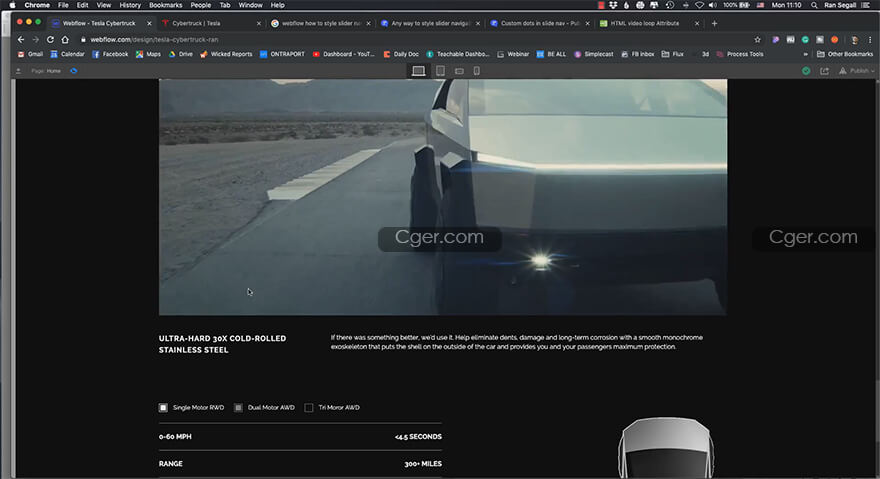
Task: Switch to Mobile landscape breakpoint icon
Action: 459,71
